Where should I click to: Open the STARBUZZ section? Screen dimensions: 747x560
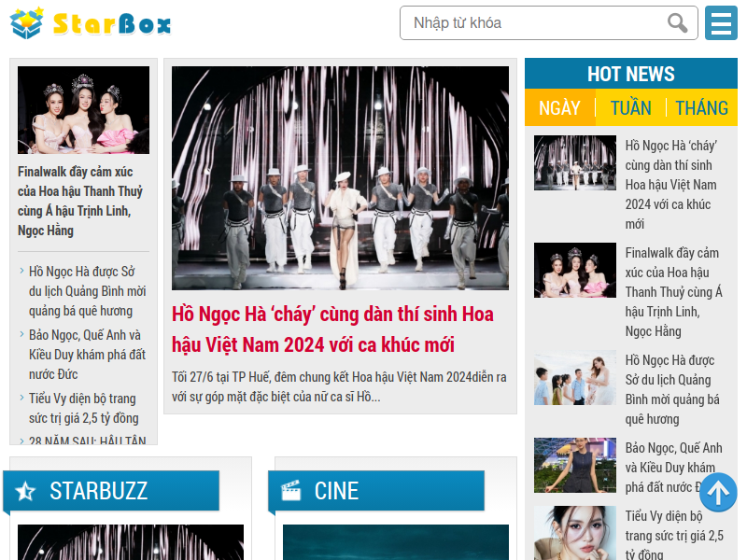click(x=99, y=491)
